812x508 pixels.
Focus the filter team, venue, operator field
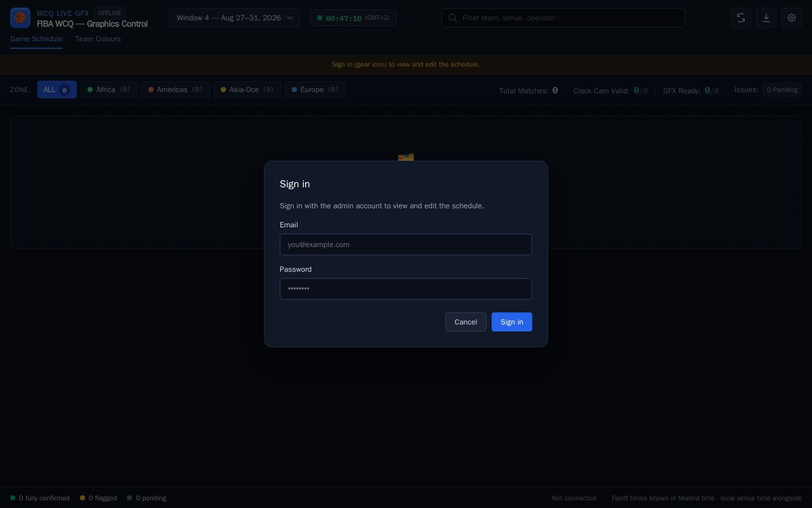tap(563, 18)
